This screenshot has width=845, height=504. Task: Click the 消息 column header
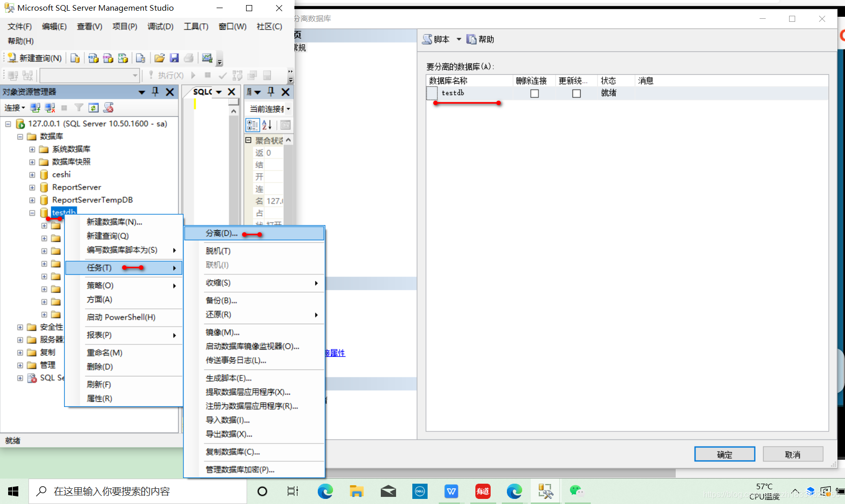point(732,81)
